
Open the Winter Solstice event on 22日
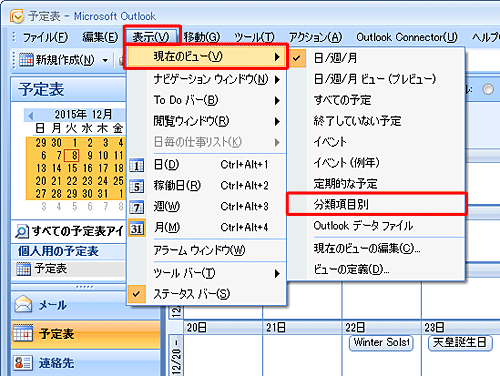[381, 343]
